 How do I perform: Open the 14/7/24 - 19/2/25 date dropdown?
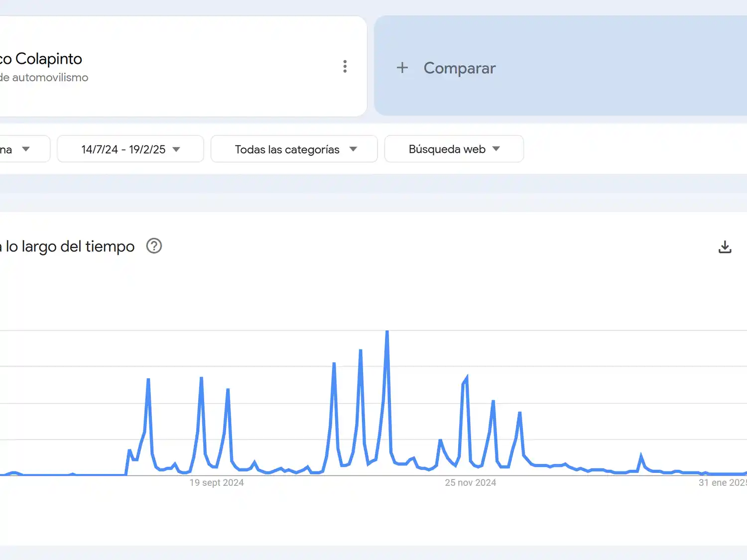(x=124, y=149)
